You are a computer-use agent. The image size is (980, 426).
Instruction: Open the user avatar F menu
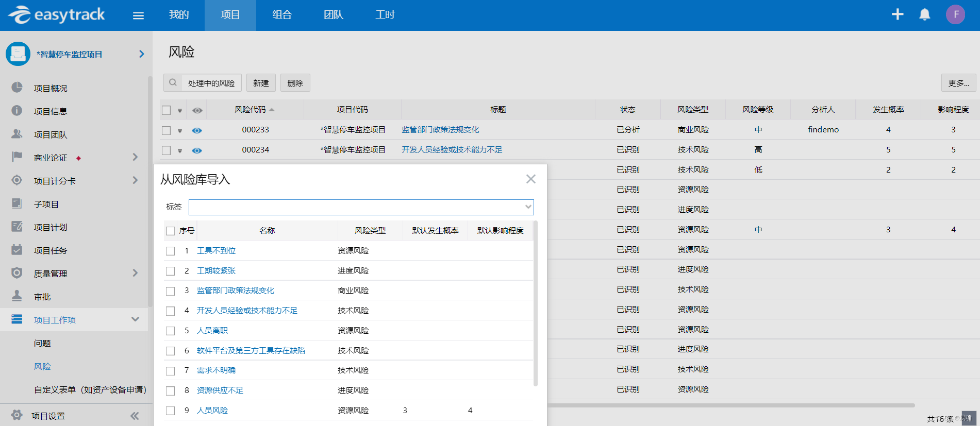tap(956, 14)
